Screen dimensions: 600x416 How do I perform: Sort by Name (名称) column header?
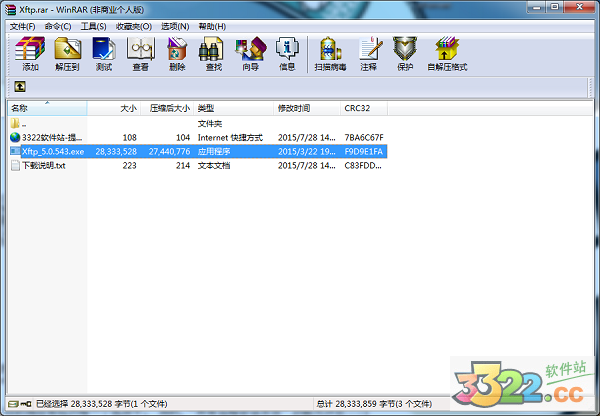(x=47, y=108)
